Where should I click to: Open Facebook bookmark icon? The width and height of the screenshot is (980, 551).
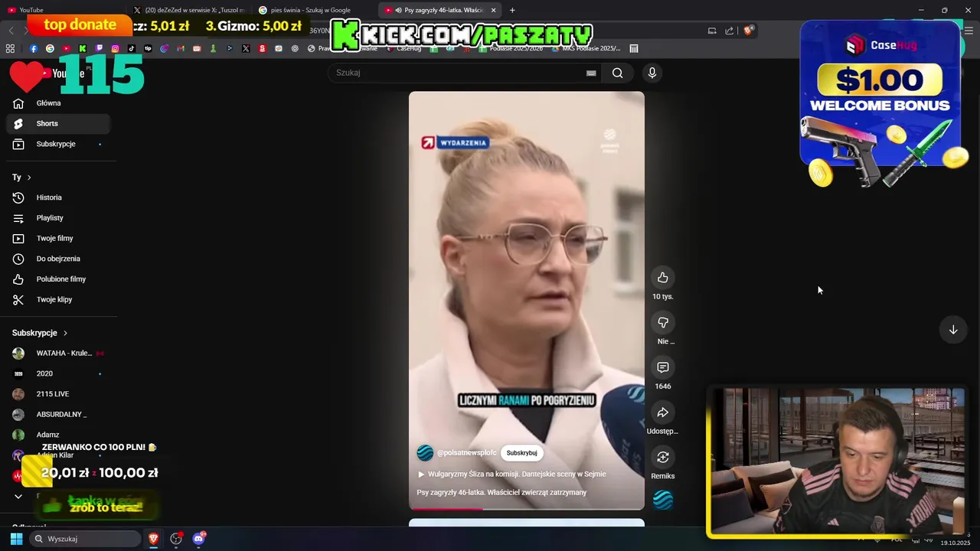(33, 48)
